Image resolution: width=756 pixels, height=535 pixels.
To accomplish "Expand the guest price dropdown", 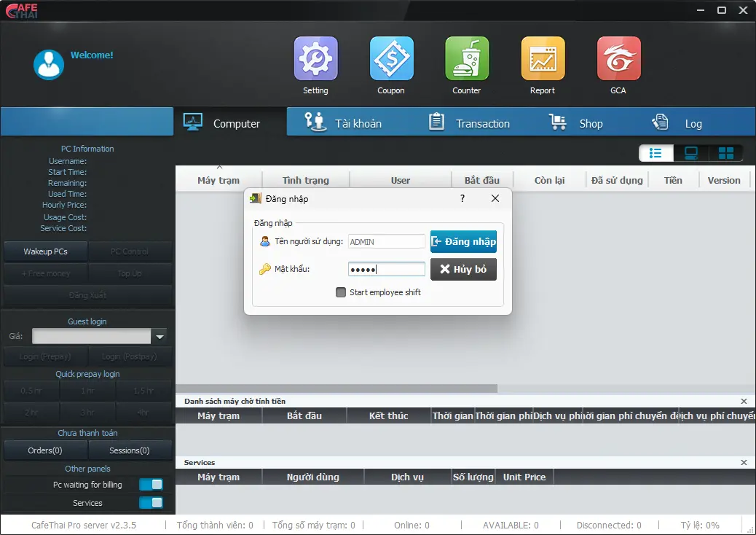I will coord(160,336).
